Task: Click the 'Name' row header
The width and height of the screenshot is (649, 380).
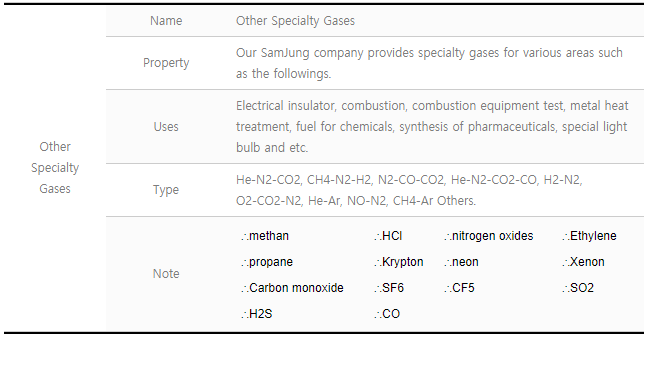Action: coord(166,21)
